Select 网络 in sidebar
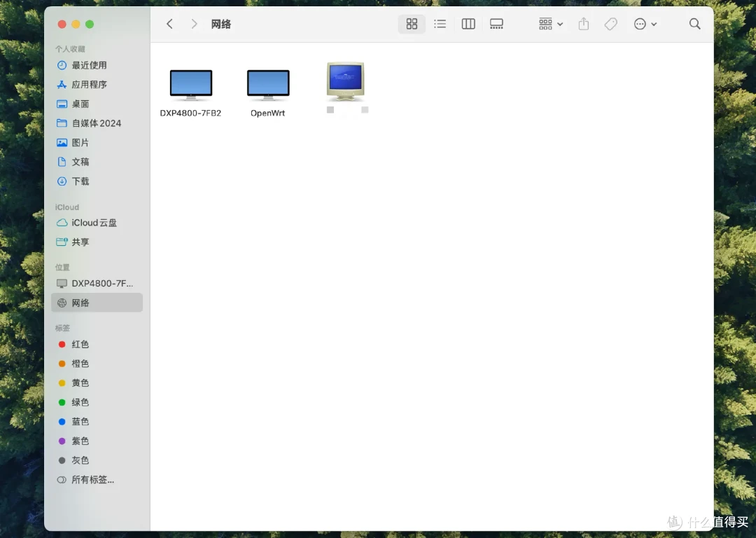The height and width of the screenshot is (538, 756). coord(97,303)
